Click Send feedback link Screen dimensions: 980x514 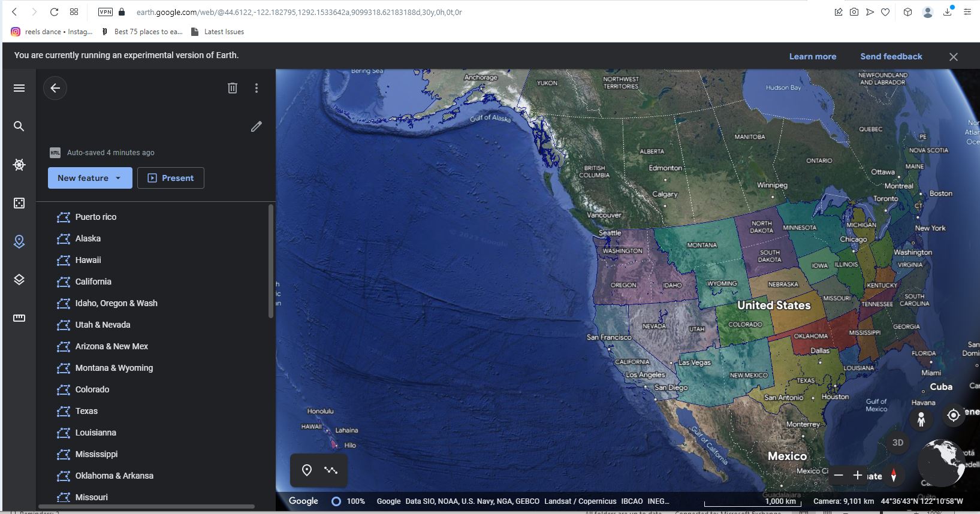[891, 56]
